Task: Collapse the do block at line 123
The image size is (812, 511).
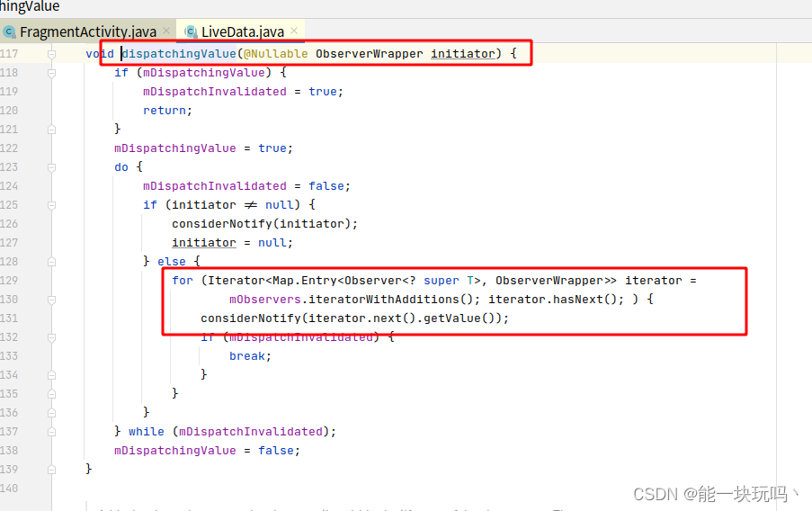Action: (x=51, y=167)
